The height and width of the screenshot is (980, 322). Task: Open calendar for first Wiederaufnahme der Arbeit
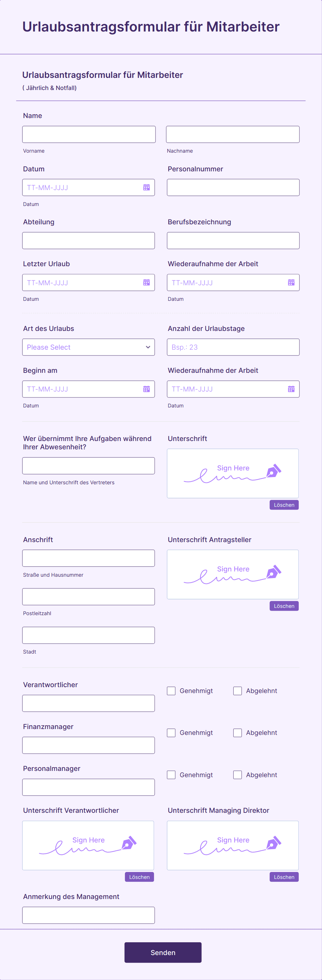tap(291, 283)
